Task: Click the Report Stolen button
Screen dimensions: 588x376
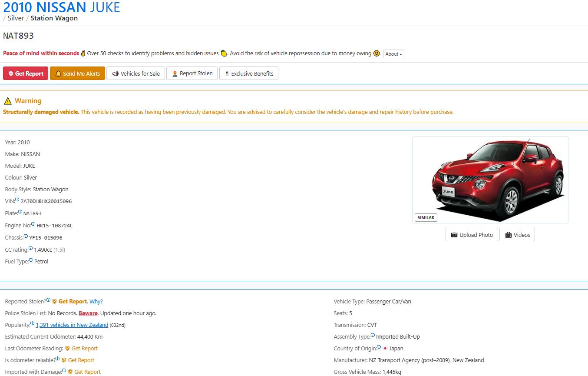Action: coord(192,73)
